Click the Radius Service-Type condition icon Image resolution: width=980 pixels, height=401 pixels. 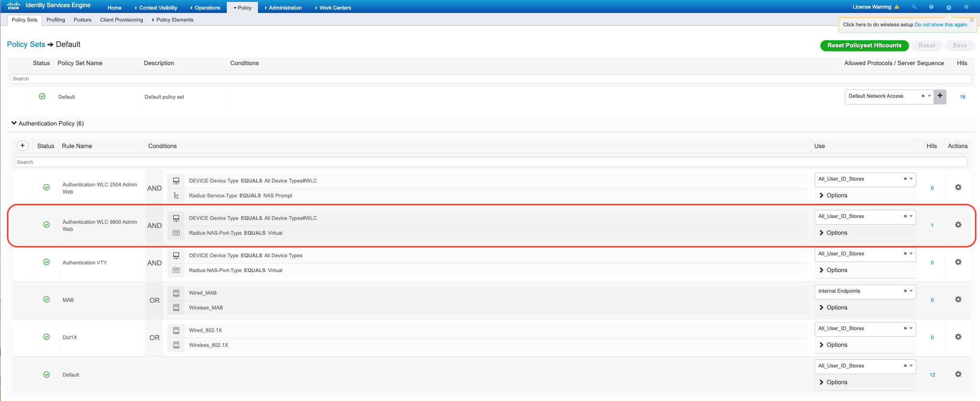176,195
